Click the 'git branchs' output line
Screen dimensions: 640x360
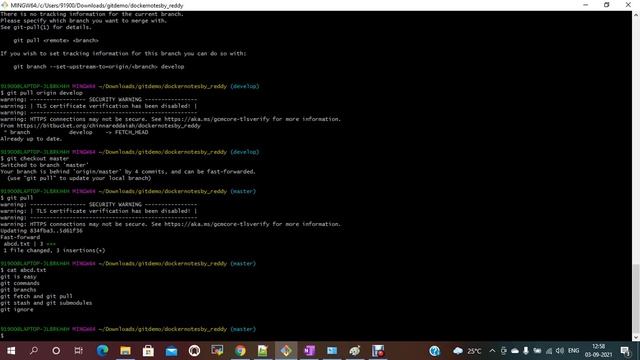[18, 289]
